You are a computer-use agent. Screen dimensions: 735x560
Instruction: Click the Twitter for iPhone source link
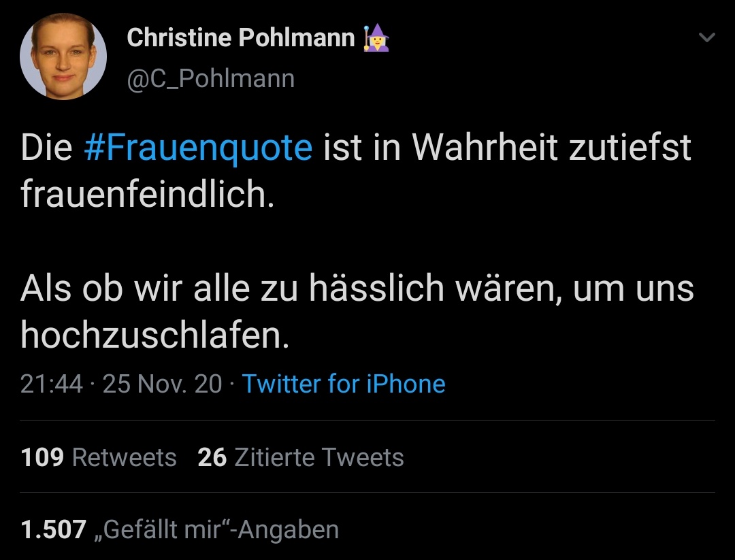pos(344,384)
